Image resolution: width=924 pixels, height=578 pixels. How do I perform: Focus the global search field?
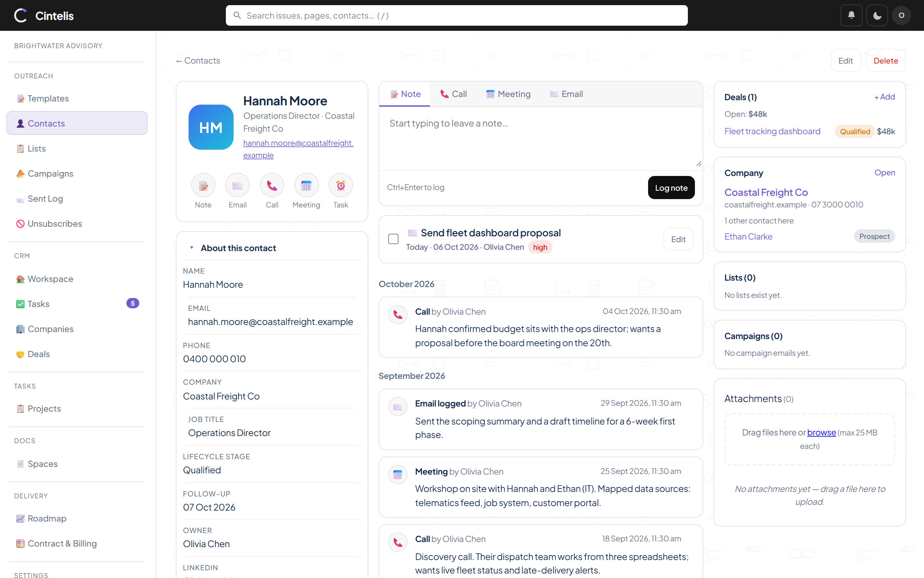456,15
